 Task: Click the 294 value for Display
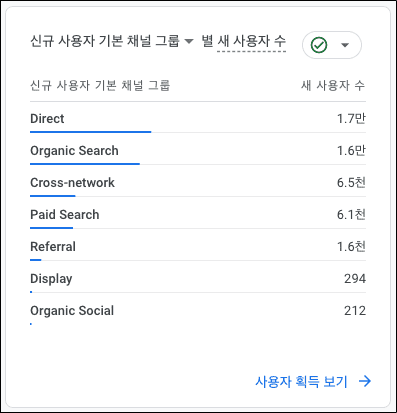tap(355, 279)
